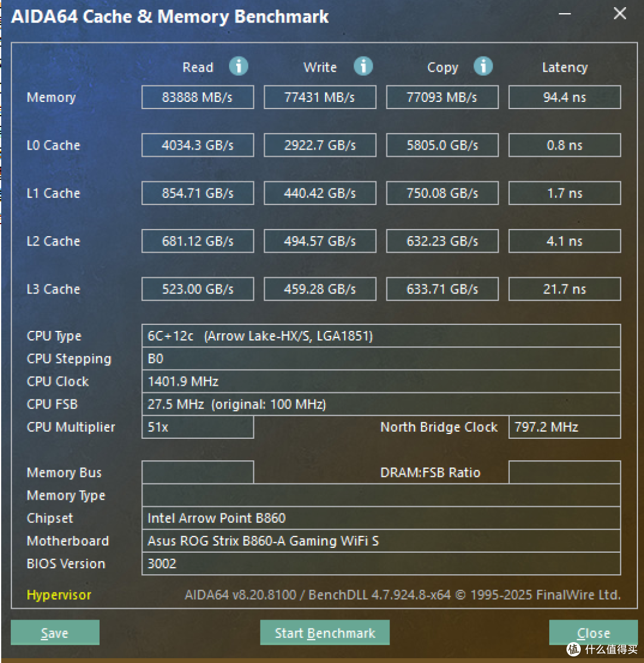Click L1 Cache Write value 440.42 GB/s
The image size is (644, 663).
tap(320, 193)
